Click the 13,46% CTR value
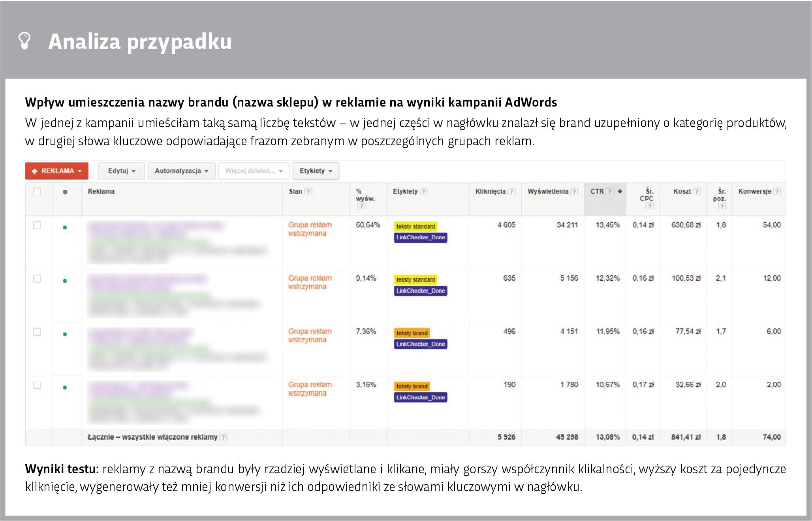The height and width of the screenshot is (521, 812). pyautogui.click(x=608, y=225)
